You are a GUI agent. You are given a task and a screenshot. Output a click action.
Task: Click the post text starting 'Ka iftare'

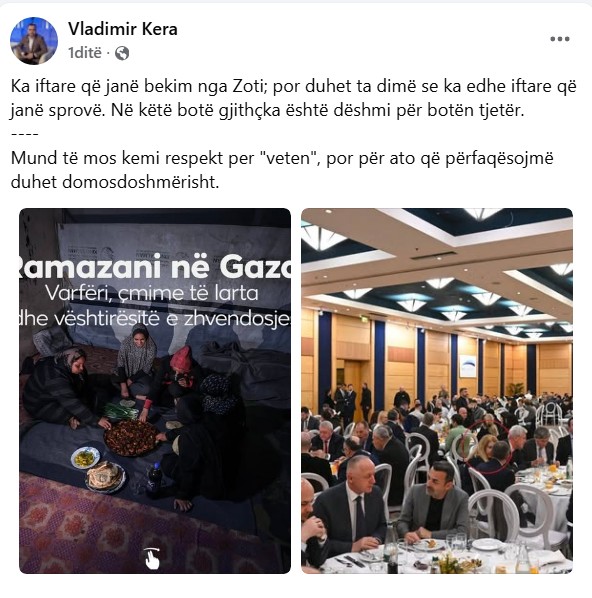coord(294,98)
